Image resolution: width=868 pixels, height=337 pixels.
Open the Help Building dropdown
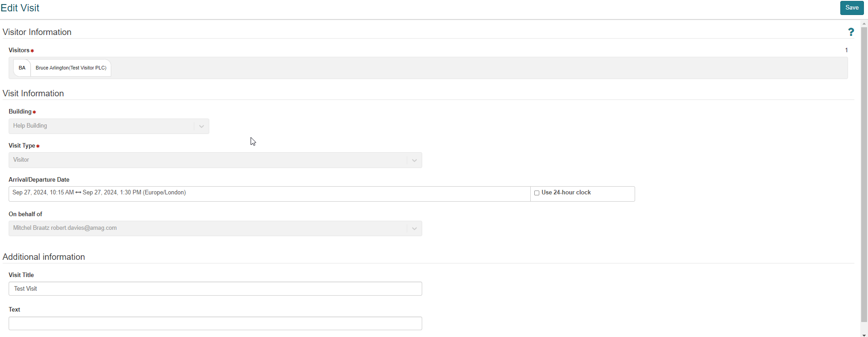point(109,126)
